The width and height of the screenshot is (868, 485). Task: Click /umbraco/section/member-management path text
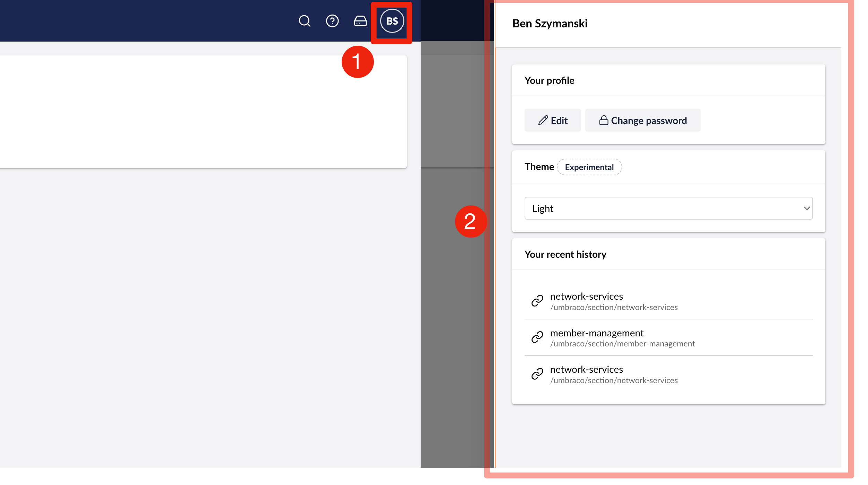(x=622, y=344)
